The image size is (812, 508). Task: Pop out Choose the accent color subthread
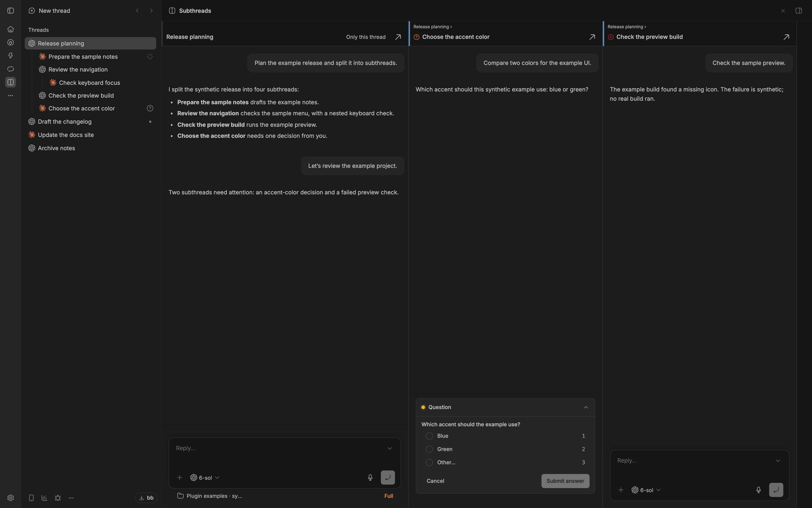tap(592, 37)
